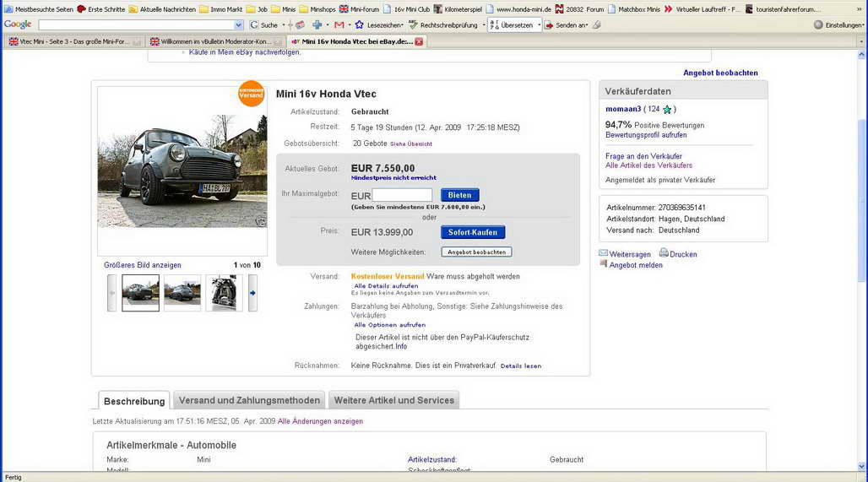Switch to the Vtec Mini forum browser tab

(74, 41)
